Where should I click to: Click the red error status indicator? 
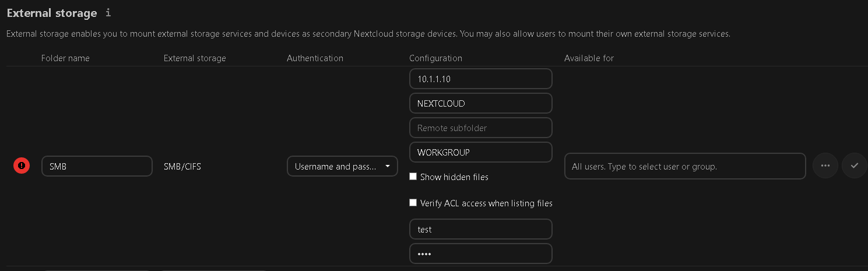pos(22,166)
